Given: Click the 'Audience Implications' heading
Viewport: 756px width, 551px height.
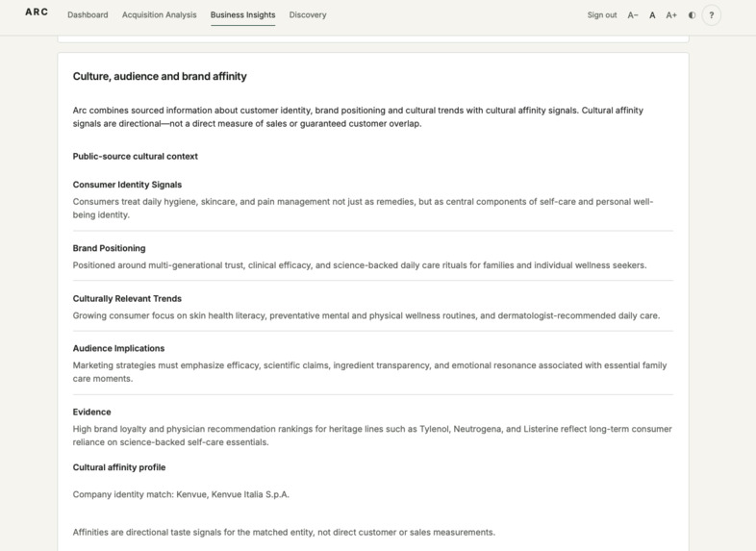Looking at the screenshot, I should (118, 348).
